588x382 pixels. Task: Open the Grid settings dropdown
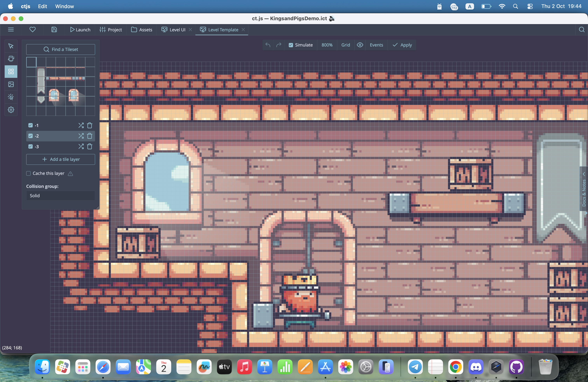point(345,45)
